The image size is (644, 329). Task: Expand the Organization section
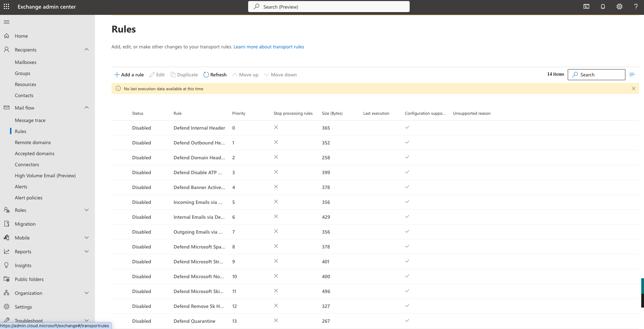click(x=87, y=293)
